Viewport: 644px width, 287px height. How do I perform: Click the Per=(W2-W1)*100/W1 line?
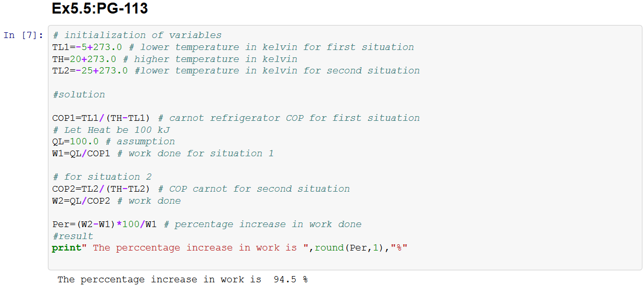[207, 224]
